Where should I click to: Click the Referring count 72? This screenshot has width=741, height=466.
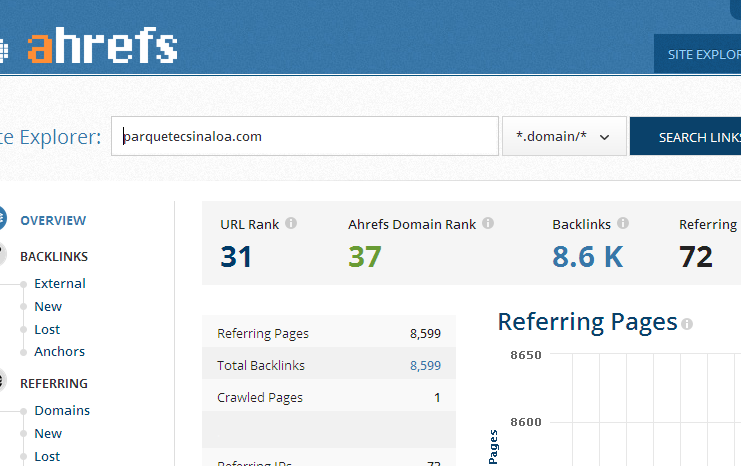click(696, 257)
